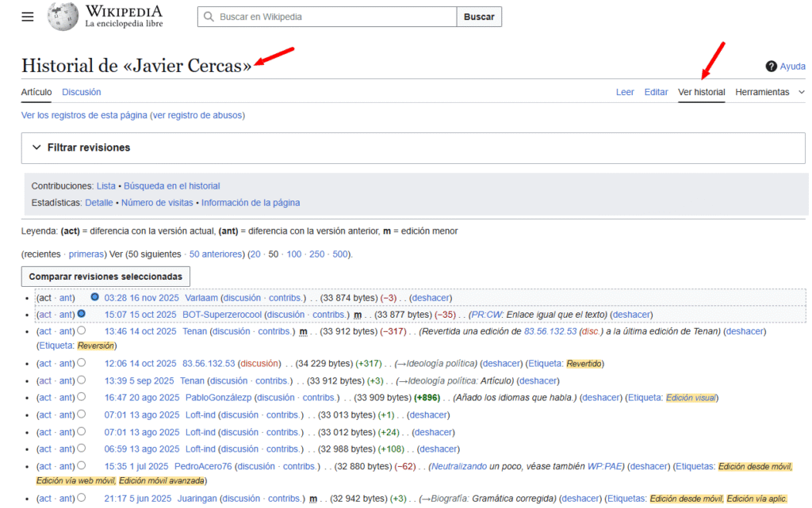Click the Buscar search button
Viewport: 812px width, 508px height.
coord(479,17)
